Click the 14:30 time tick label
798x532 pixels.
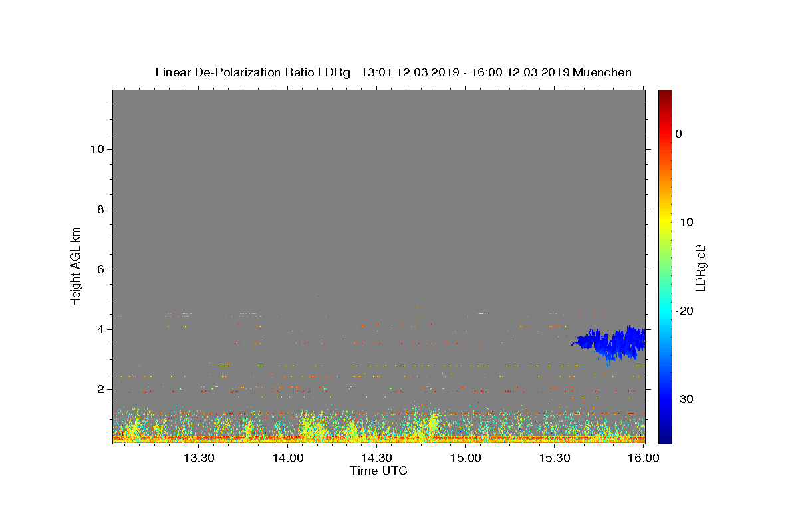point(376,458)
